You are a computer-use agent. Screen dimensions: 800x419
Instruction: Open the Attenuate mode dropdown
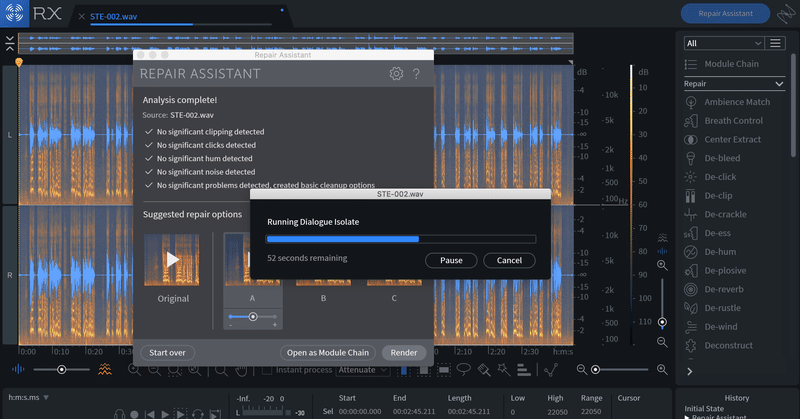pos(362,370)
